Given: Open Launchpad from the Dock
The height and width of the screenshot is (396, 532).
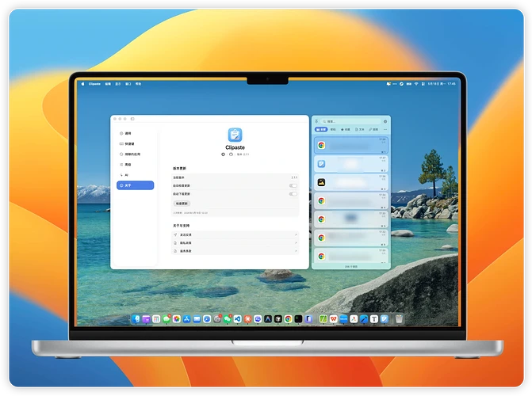Looking at the screenshot, I should click(156, 318).
